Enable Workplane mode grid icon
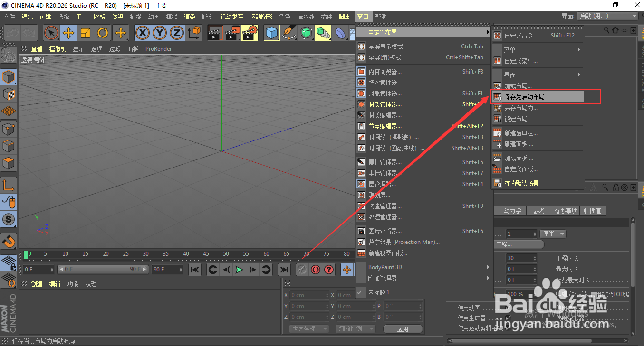 point(9,111)
